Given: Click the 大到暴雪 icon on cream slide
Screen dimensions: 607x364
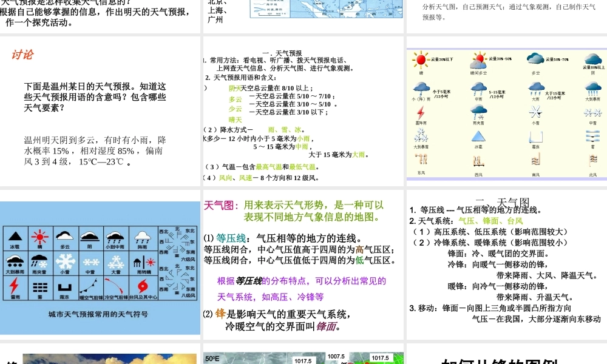Looking at the screenshot, I should coord(421,136).
